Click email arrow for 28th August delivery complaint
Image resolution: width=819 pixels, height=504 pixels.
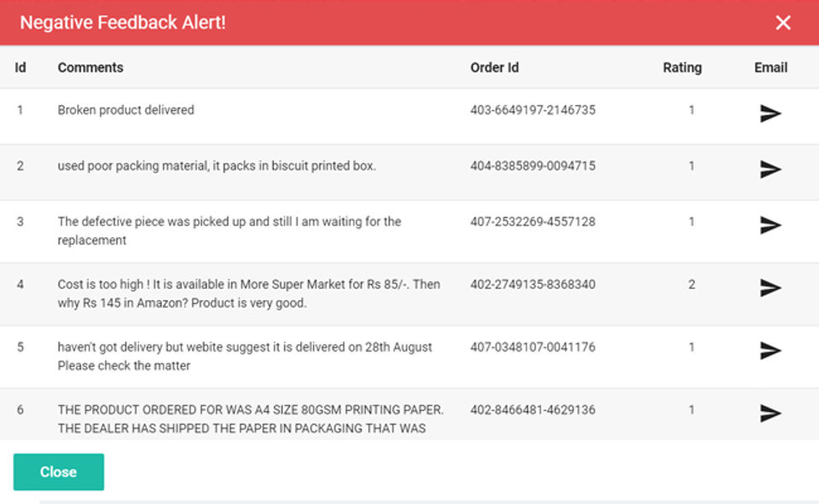point(770,350)
